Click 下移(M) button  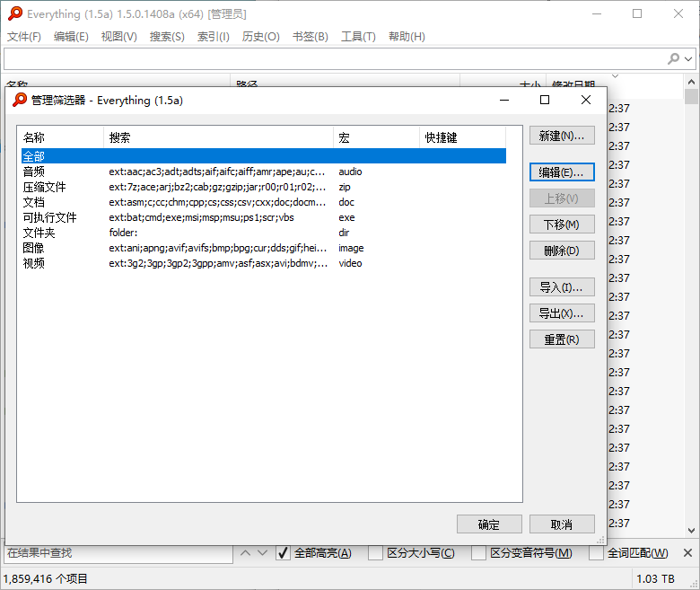coord(562,225)
